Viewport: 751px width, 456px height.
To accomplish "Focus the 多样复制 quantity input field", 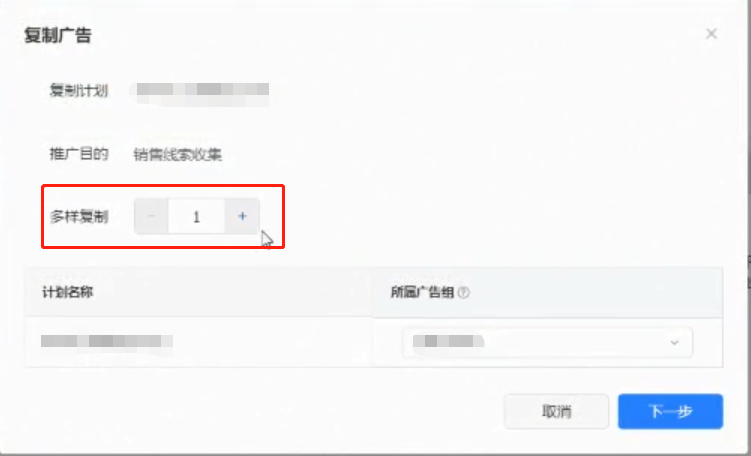I will click(x=196, y=217).
